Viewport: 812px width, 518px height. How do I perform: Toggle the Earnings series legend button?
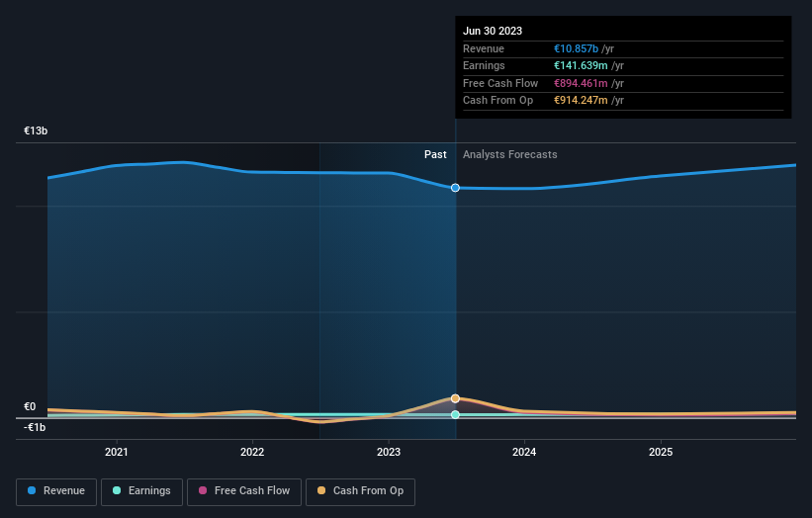point(141,491)
